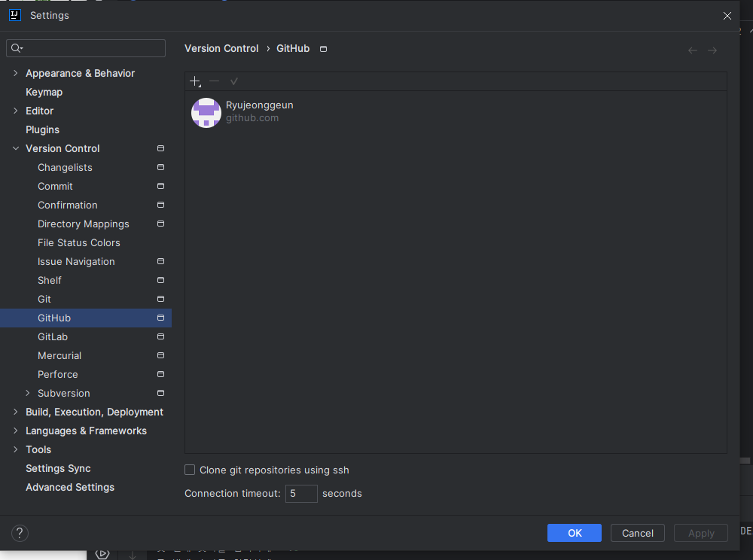Click project icon next to Changelists row
This screenshot has width=753, height=560.
pyautogui.click(x=161, y=167)
